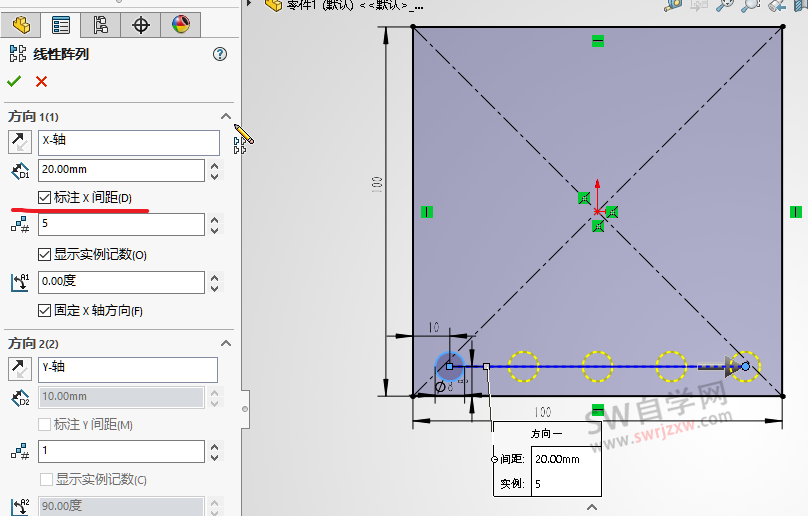Expand the 零件1 flyout tree arrow

click(249, 3)
